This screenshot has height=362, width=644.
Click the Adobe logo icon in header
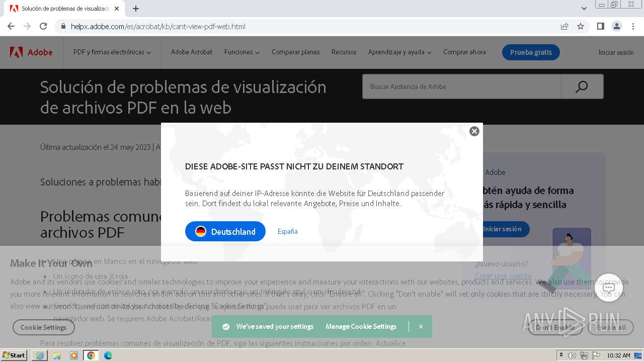(x=16, y=52)
